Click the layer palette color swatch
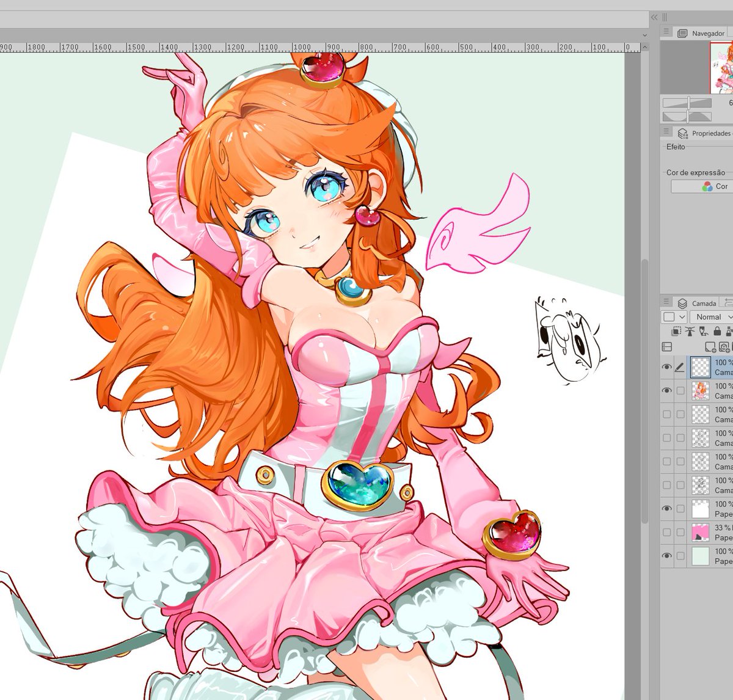This screenshot has height=700, width=733. [x=669, y=317]
